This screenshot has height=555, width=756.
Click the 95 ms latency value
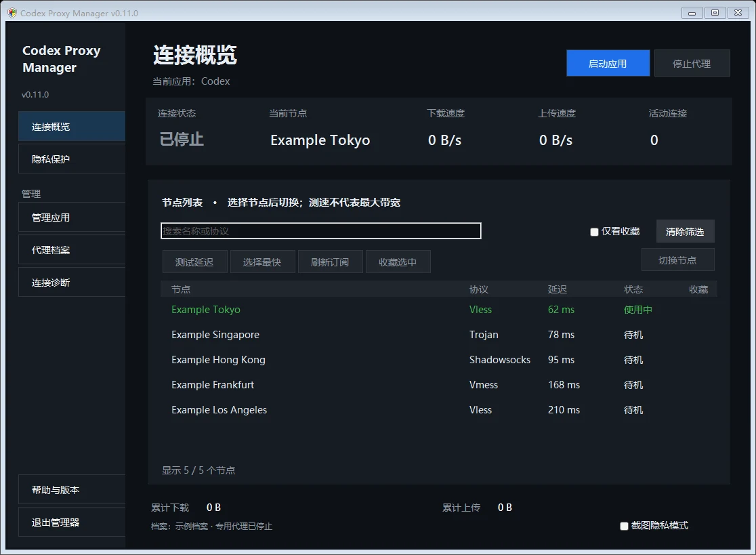tap(561, 360)
